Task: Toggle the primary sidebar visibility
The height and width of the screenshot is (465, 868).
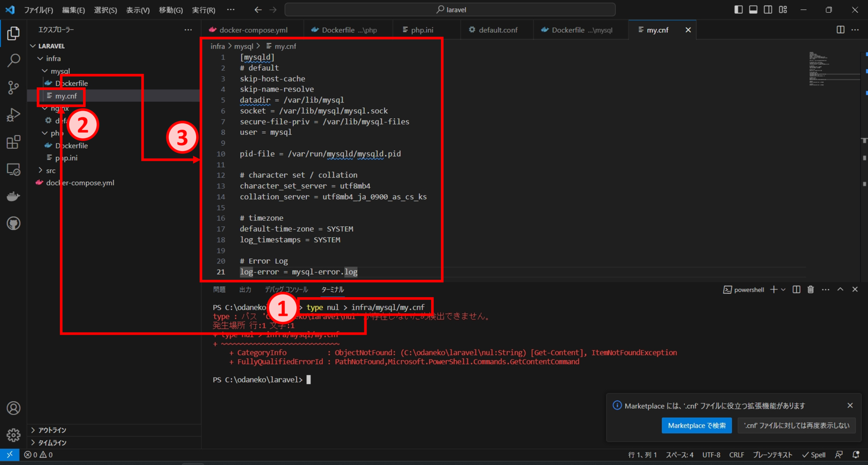Action: pos(738,9)
